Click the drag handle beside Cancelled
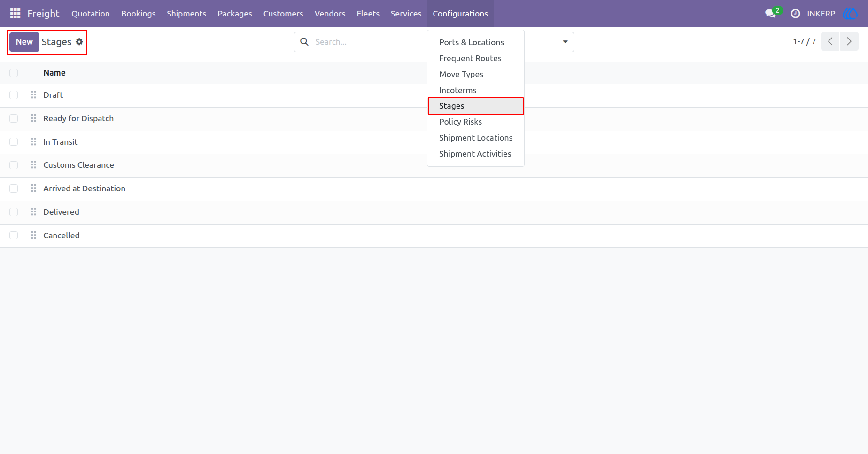 [33, 235]
